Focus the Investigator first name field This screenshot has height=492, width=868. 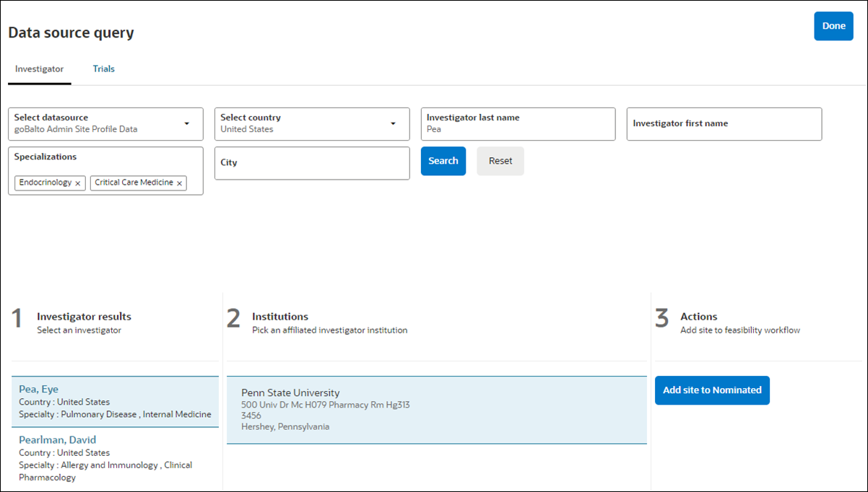724,124
